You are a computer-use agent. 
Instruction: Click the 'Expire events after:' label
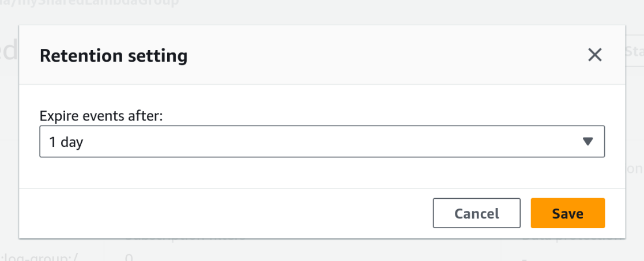(101, 116)
